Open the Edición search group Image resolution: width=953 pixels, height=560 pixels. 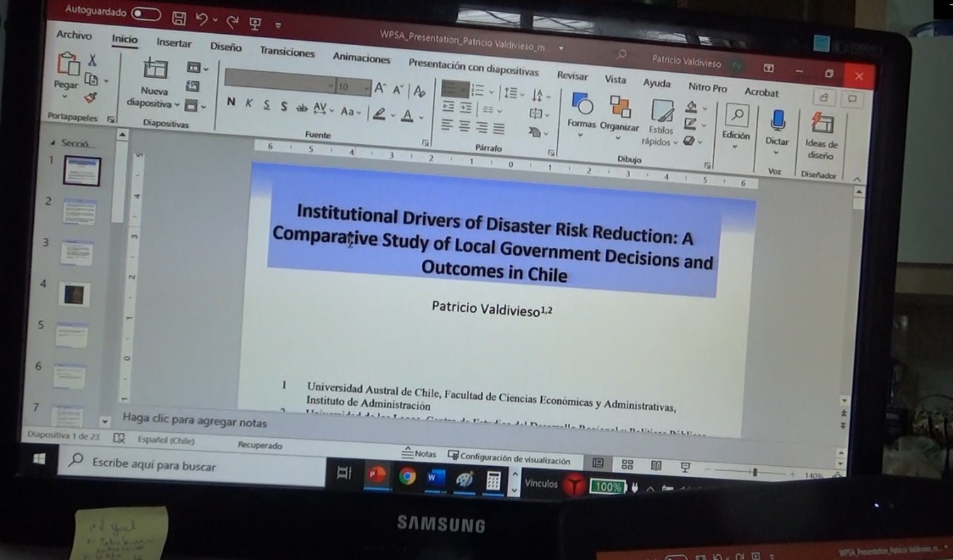coord(736,127)
